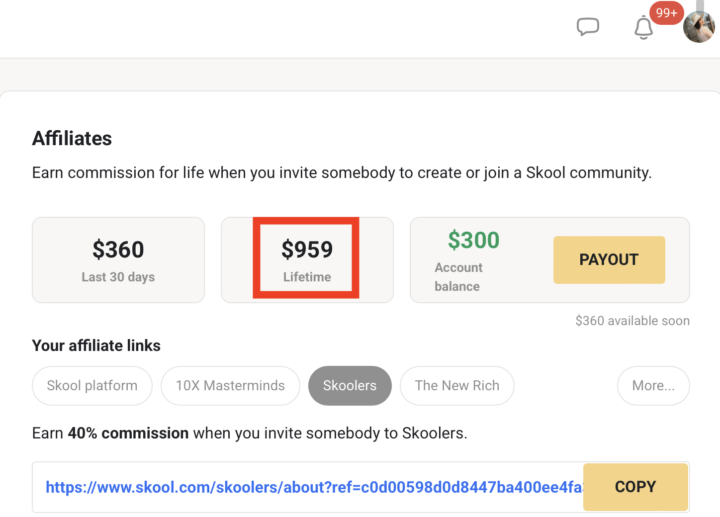720x517 pixels.
Task: Click the Skoolers affiliate URL field
Action: [x=312, y=487]
